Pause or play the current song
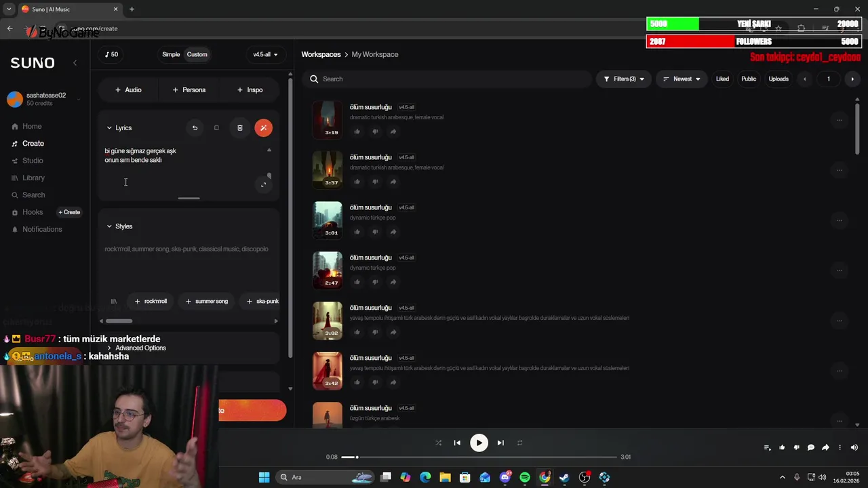Viewport: 868px width, 488px height. click(x=479, y=443)
